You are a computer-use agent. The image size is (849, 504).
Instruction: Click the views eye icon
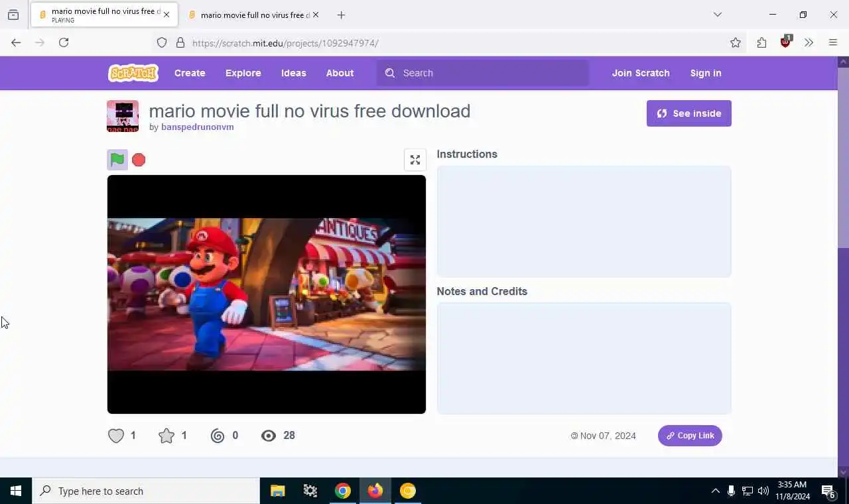269,436
